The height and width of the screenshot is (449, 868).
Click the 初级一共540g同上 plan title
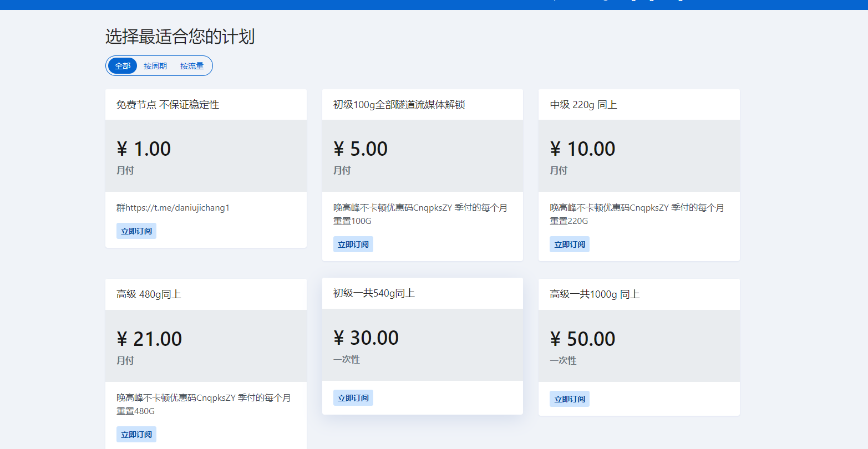click(374, 293)
